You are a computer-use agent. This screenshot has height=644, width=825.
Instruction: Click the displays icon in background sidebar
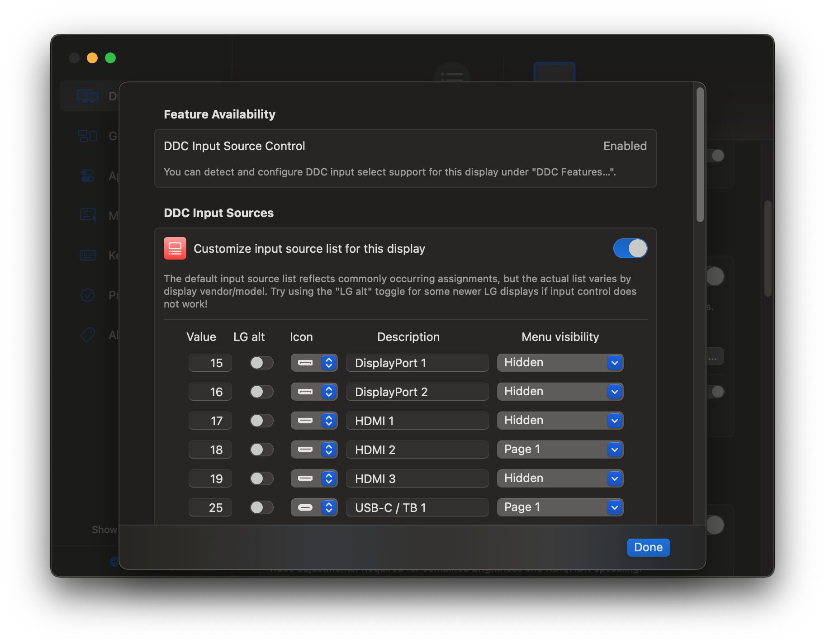(87, 96)
